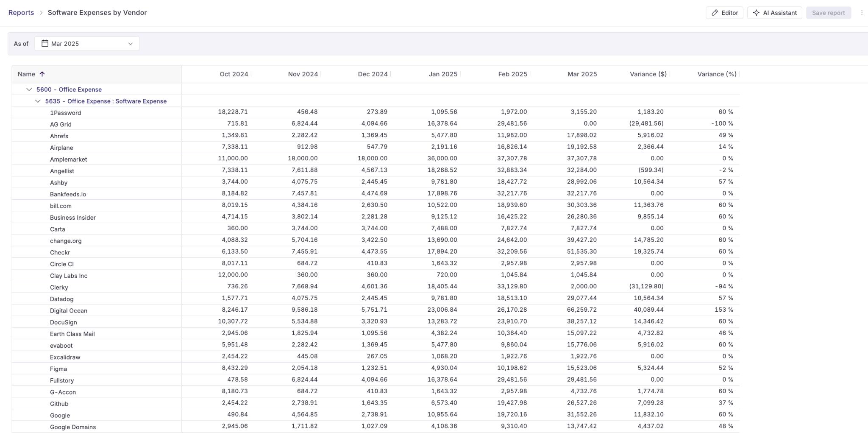868x433 pixels.
Task: Select the Business Insider vendor name
Action: (73, 218)
